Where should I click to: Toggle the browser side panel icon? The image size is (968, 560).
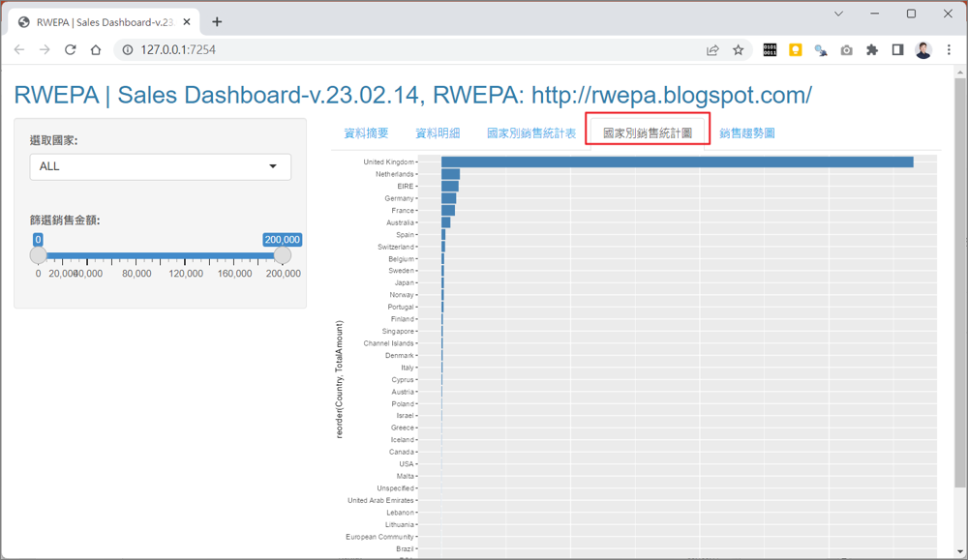[897, 50]
